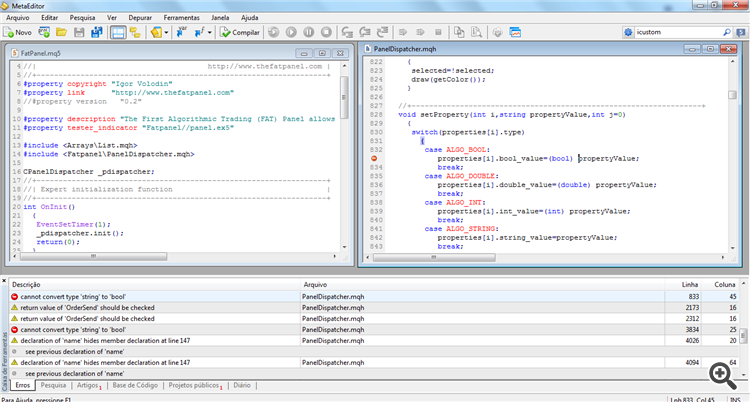Click the Save All icon

(97, 33)
